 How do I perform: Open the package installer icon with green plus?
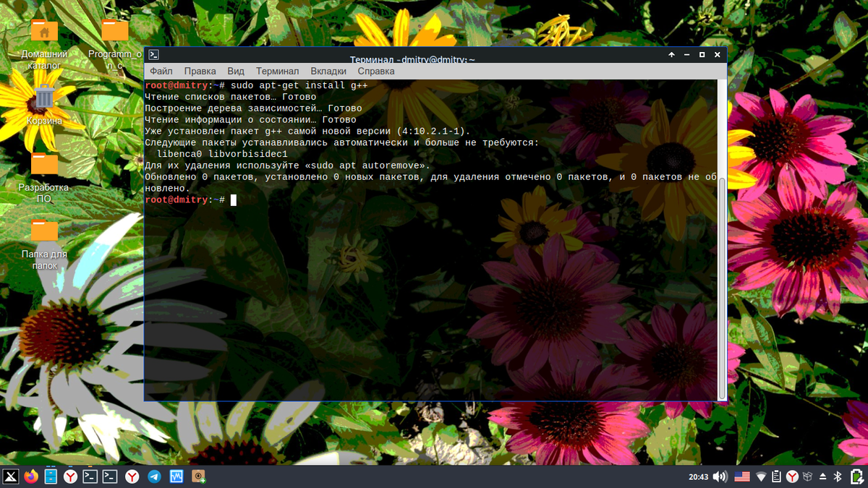click(x=199, y=476)
